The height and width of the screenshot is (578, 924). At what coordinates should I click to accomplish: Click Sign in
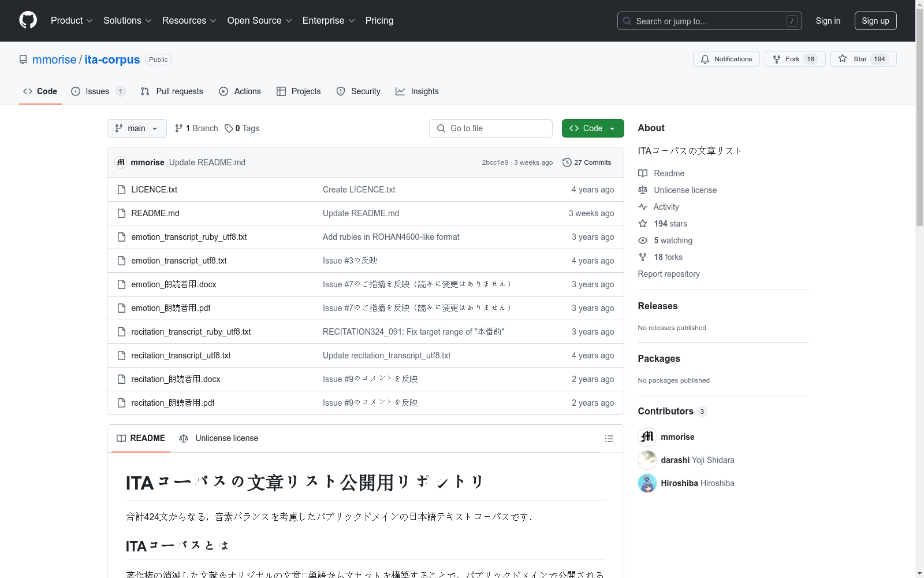coord(828,21)
